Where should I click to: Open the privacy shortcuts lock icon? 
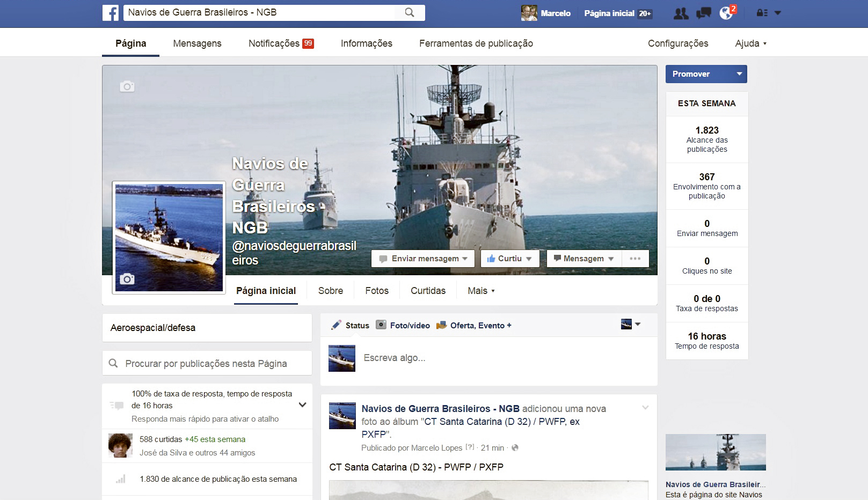(x=762, y=13)
